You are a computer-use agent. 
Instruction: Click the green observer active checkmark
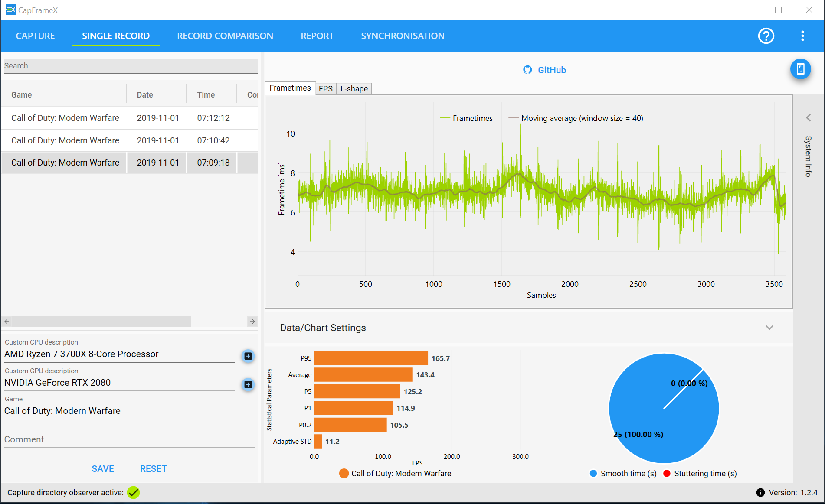point(134,493)
